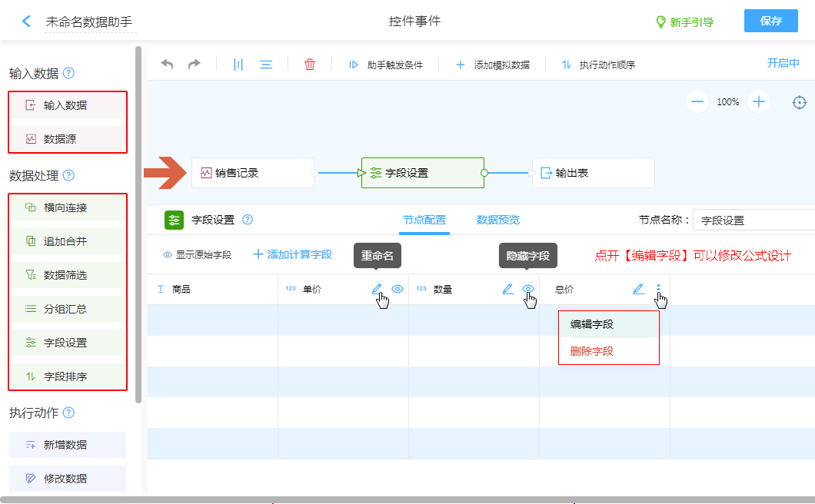
Task: Click the undo arrow in toolbar
Action: coord(167,65)
